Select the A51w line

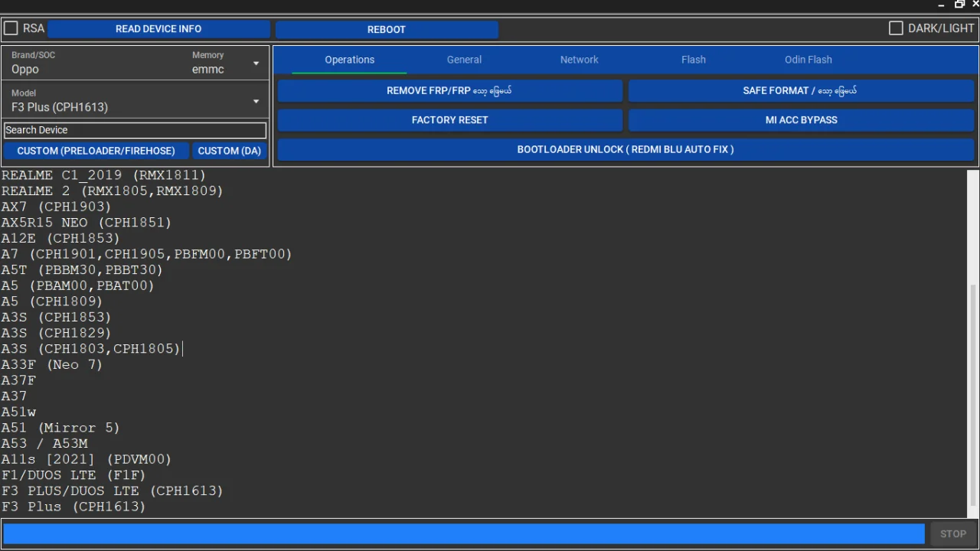click(x=18, y=412)
